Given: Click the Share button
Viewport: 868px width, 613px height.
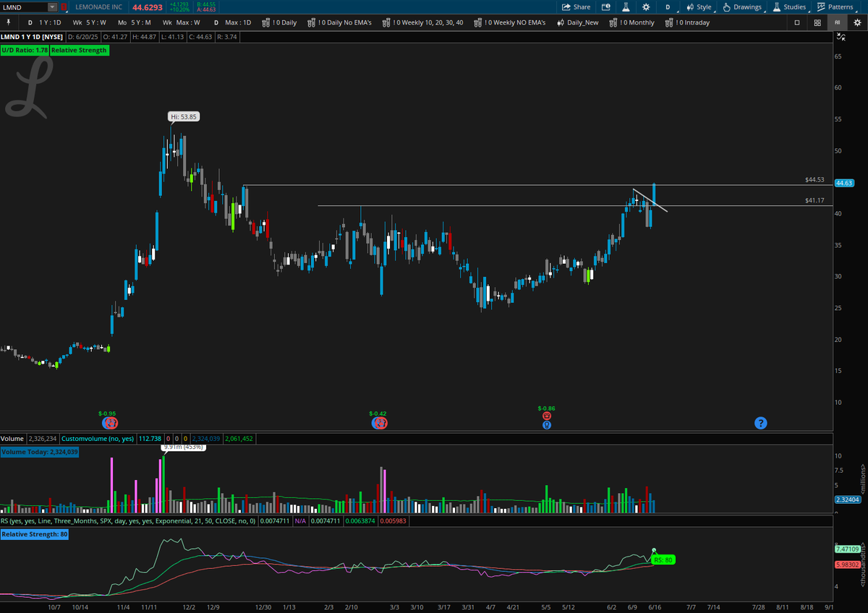Looking at the screenshot, I should coord(576,7).
